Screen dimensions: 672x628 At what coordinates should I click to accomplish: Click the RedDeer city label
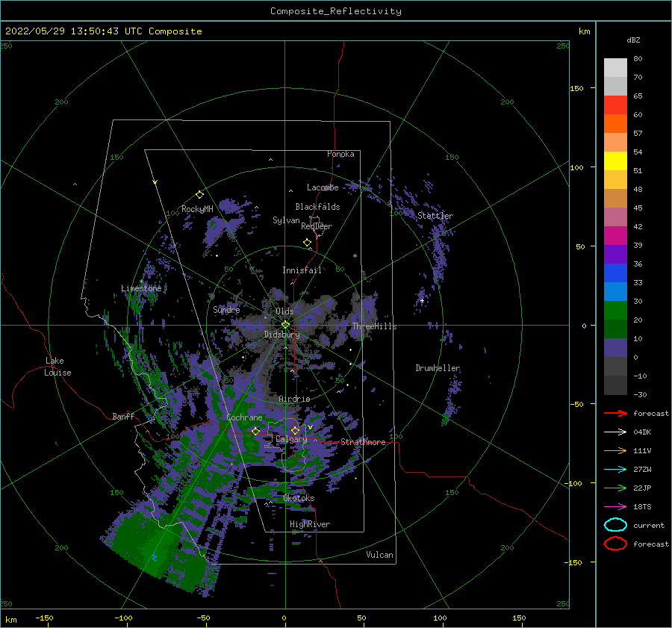pos(317,226)
